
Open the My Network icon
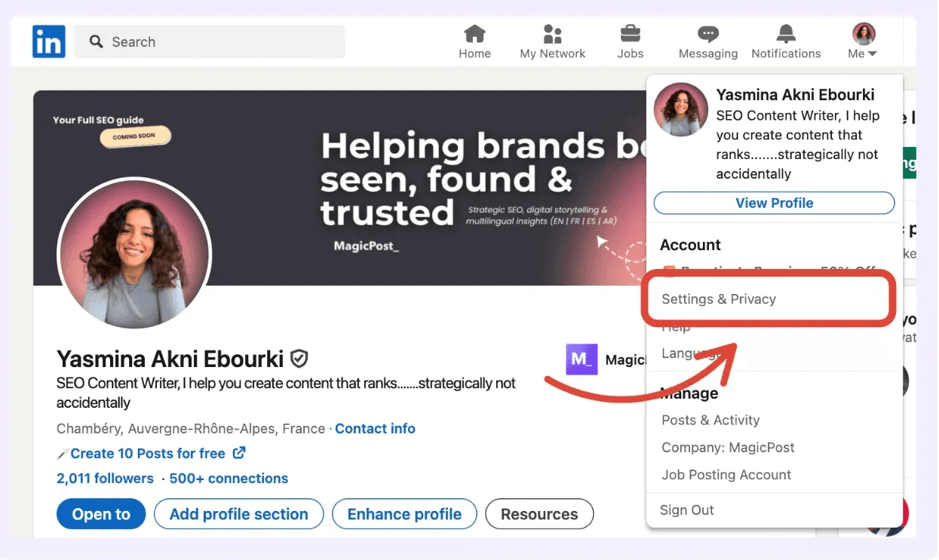tap(553, 34)
